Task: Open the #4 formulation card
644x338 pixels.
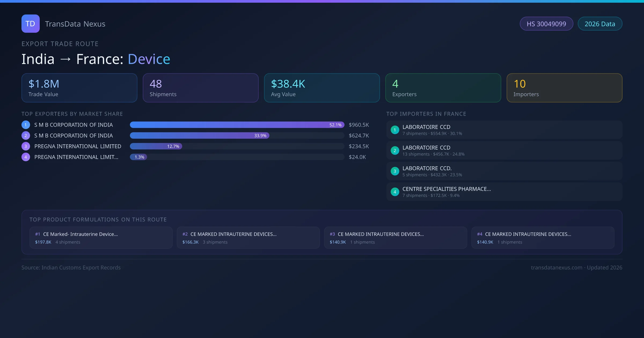Action: [x=543, y=238]
